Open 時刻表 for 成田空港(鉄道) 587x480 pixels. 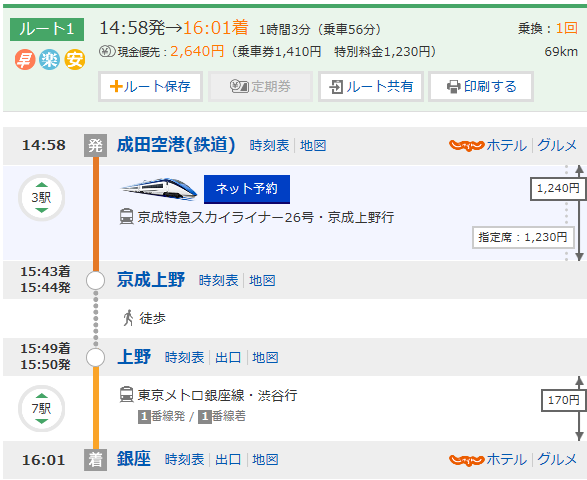269,145
